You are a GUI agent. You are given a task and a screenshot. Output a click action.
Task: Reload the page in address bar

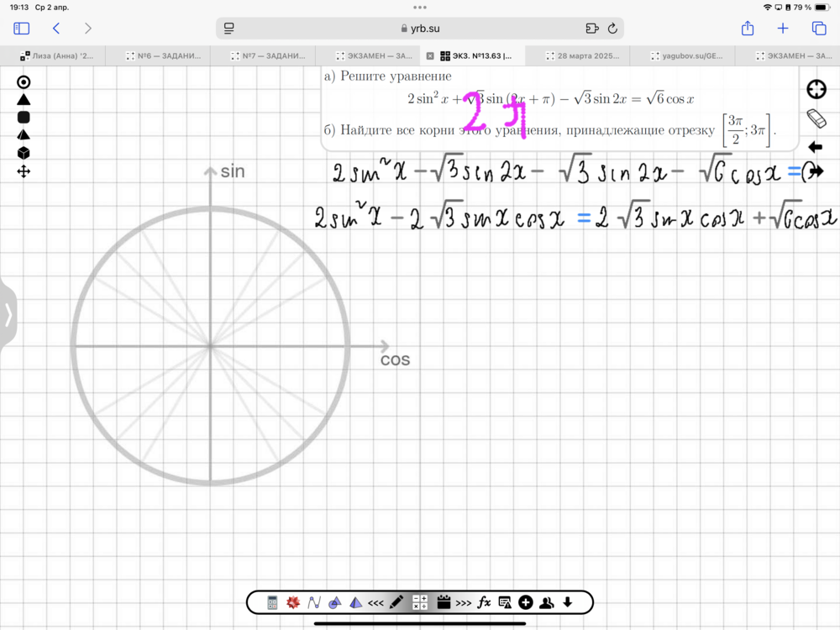(x=612, y=29)
